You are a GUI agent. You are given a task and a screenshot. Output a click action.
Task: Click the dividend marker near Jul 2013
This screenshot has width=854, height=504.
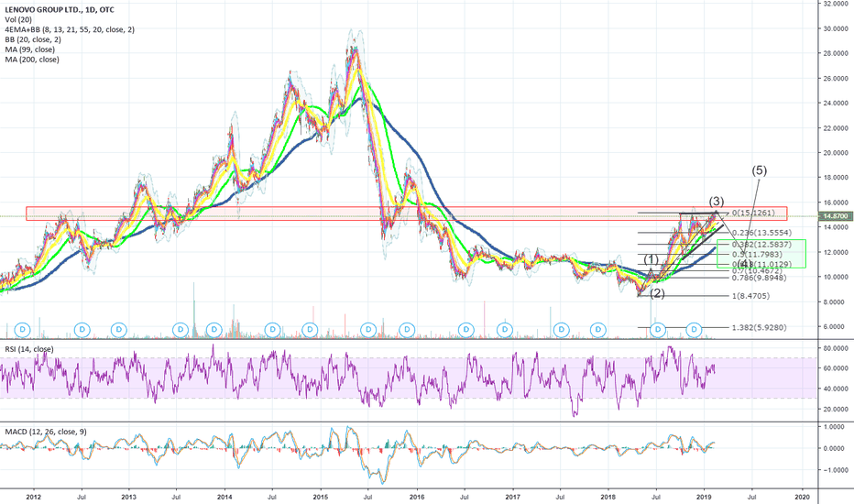181,330
